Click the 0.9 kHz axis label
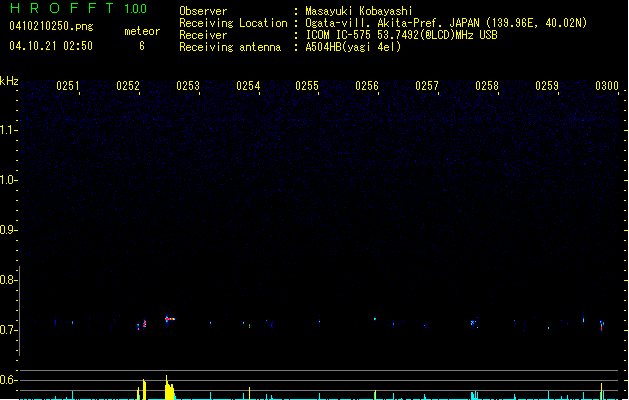 (x=8, y=230)
